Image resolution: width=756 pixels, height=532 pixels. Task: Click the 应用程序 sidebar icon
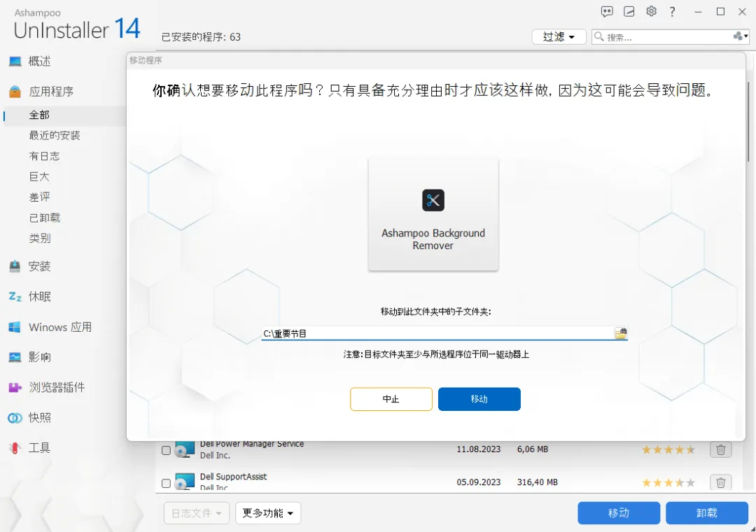[x=15, y=91]
